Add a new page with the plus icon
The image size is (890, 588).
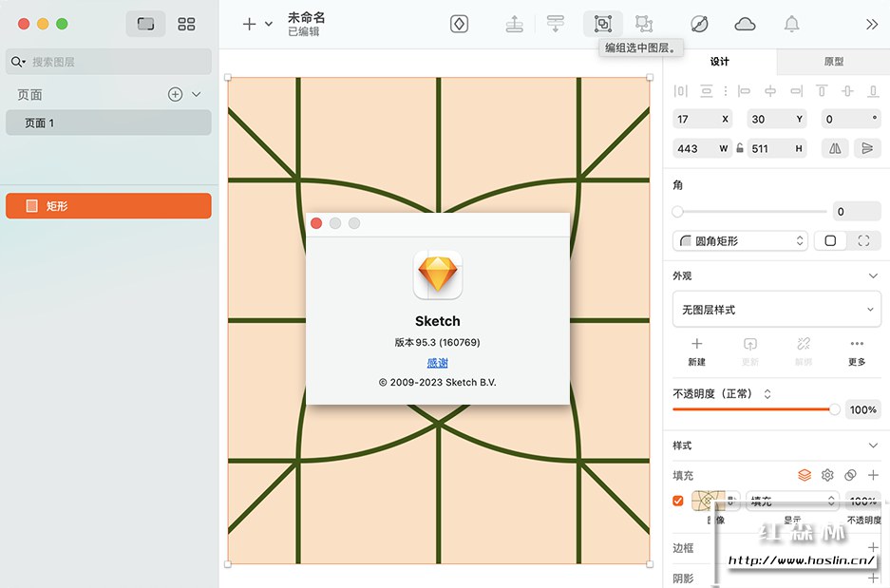pos(176,94)
